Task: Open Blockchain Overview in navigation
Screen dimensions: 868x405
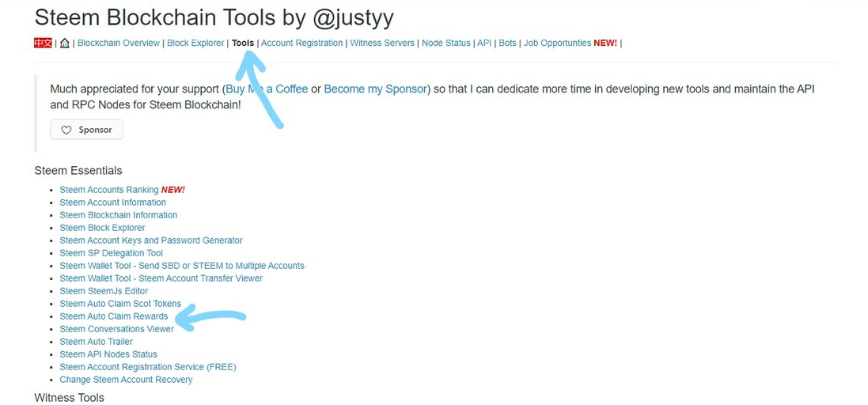Action: pyautogui.click(x=119, y=44)
